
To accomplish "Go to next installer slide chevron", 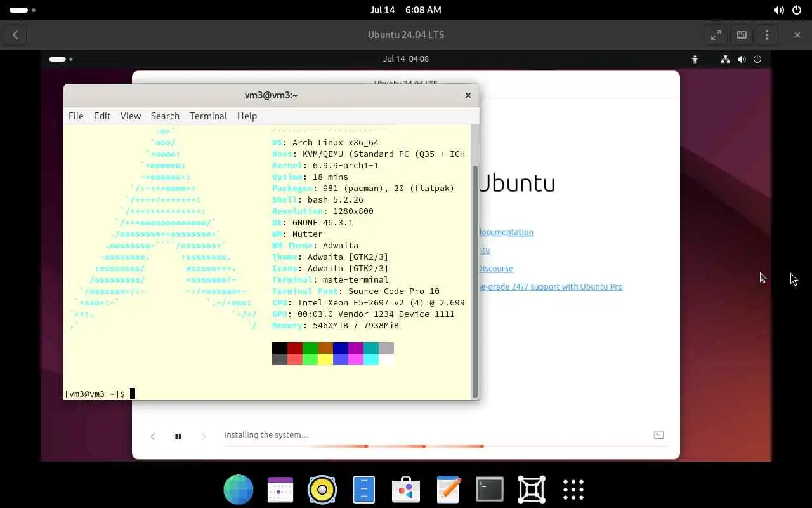I will (x=204, y=436).
